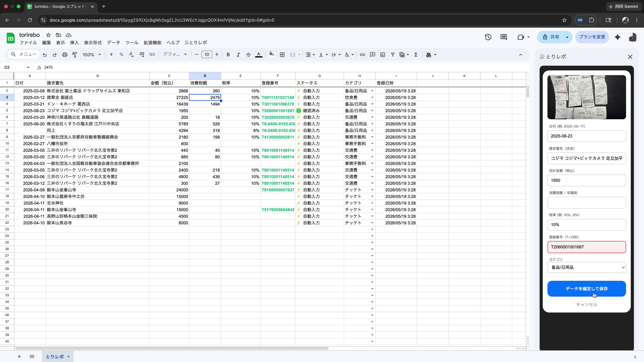
Task: Add a new sheet with plus
Action: (19, 357)
